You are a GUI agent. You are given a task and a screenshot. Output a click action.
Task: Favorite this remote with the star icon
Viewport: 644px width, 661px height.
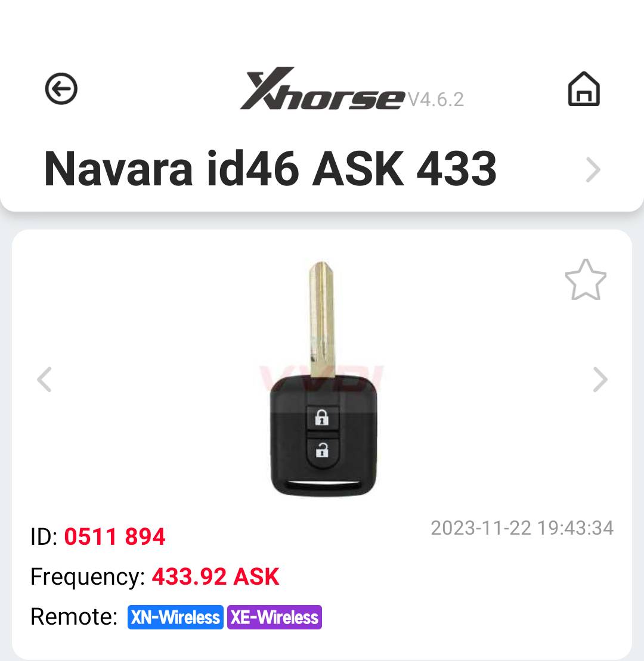click(586, 280)
